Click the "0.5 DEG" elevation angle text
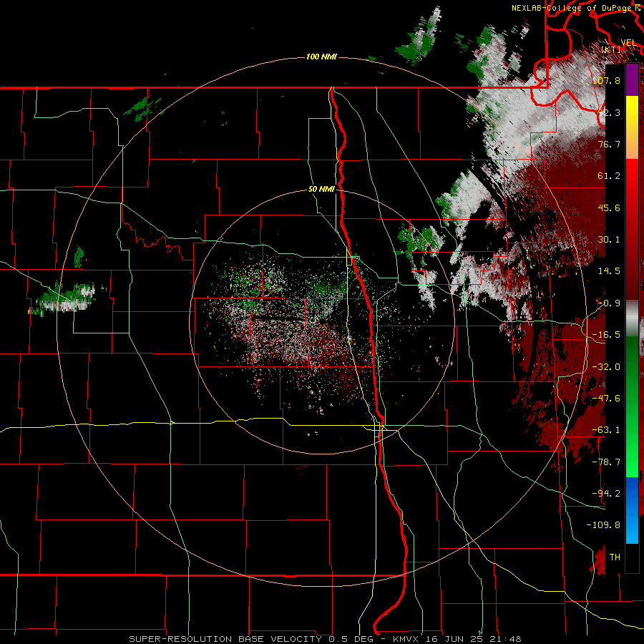The height and width of the screenshot is (644, 644). [x=351, y=639]
